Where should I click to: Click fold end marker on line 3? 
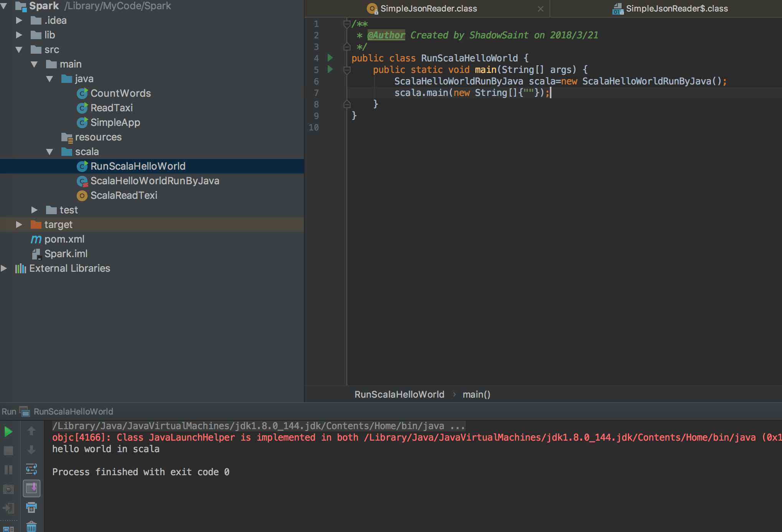click(x=347, y=46)
